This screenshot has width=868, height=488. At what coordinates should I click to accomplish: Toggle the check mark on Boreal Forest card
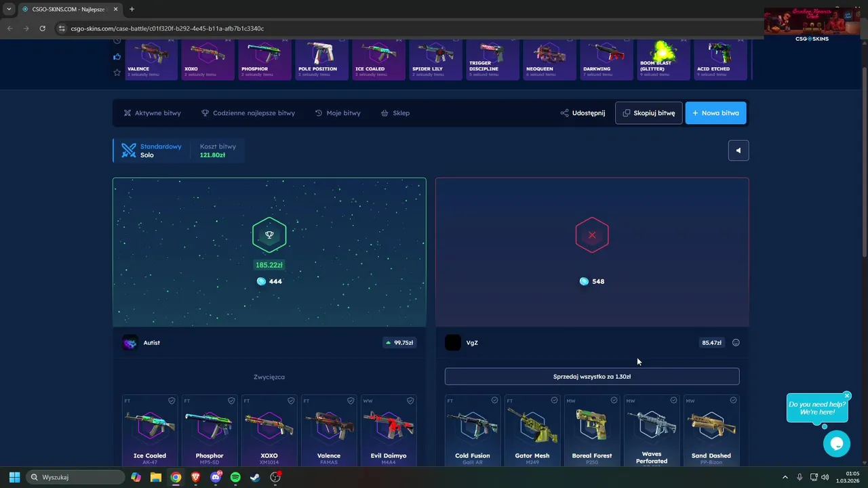[x=614, y=401]
